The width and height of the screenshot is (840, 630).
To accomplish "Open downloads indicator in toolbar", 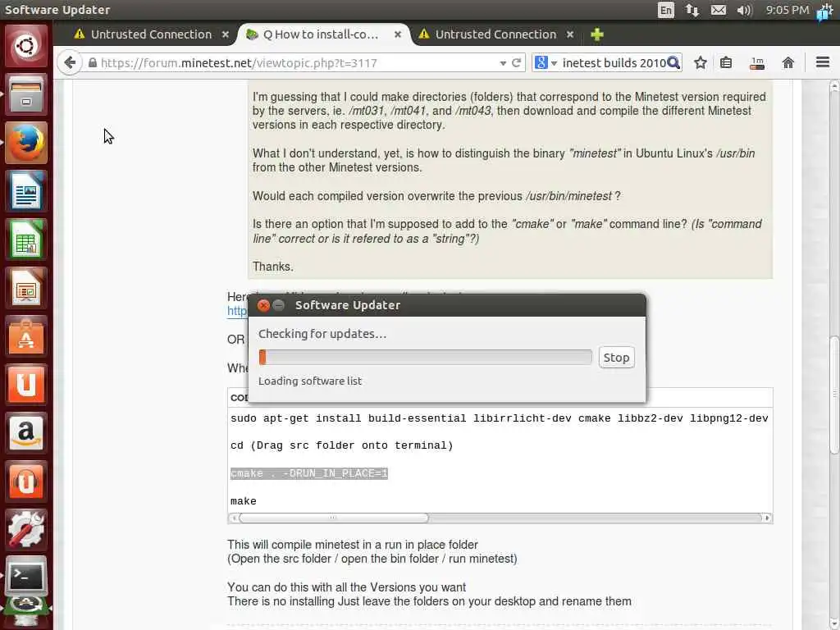I will click(757, 62).
